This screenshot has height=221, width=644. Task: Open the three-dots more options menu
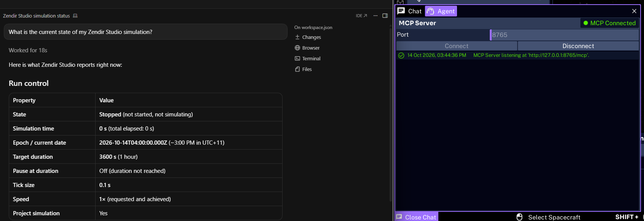[376, 16]
